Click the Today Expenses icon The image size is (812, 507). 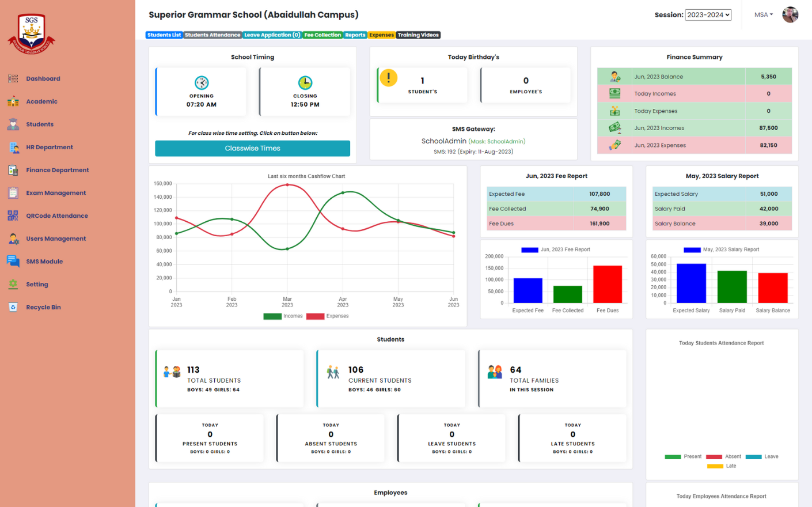tap(615, 111)
